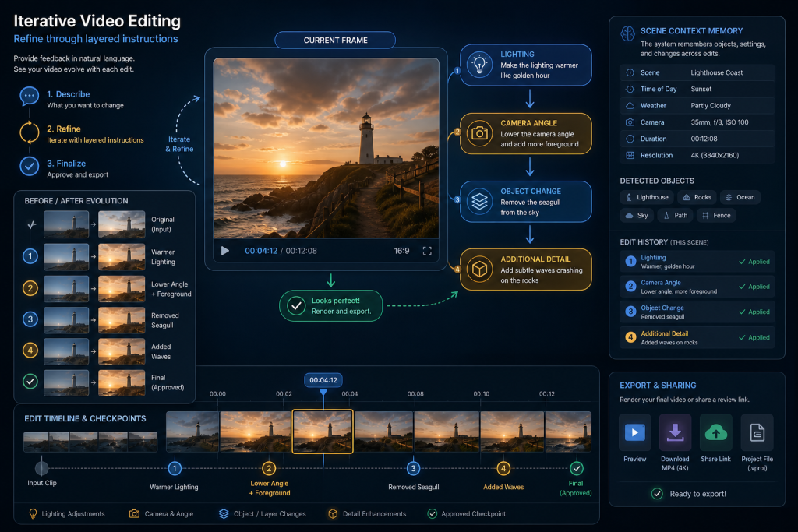
Task: Toggle fullscreen on the current frame
Action: [x=427, y=251]
